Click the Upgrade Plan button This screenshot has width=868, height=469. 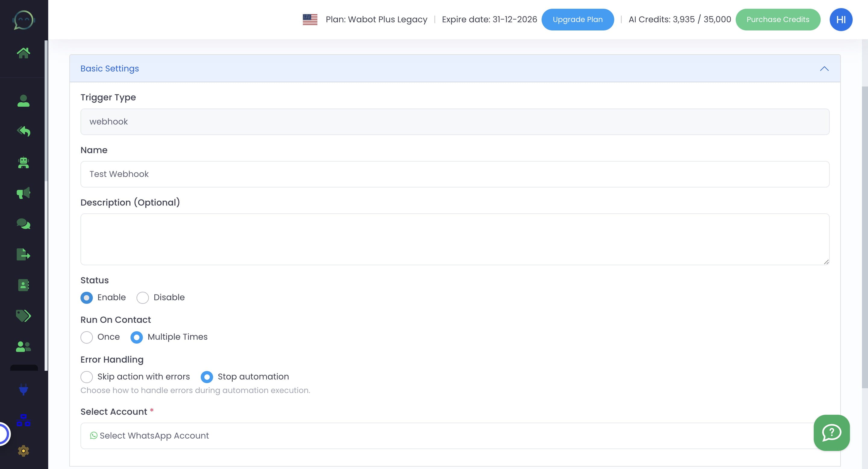pos(577,20)
